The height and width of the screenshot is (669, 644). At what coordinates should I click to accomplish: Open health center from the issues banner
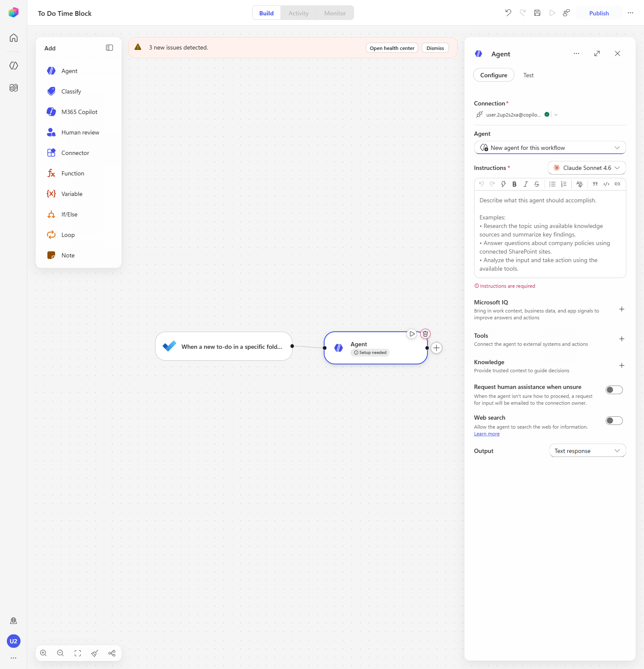point(392,48)
